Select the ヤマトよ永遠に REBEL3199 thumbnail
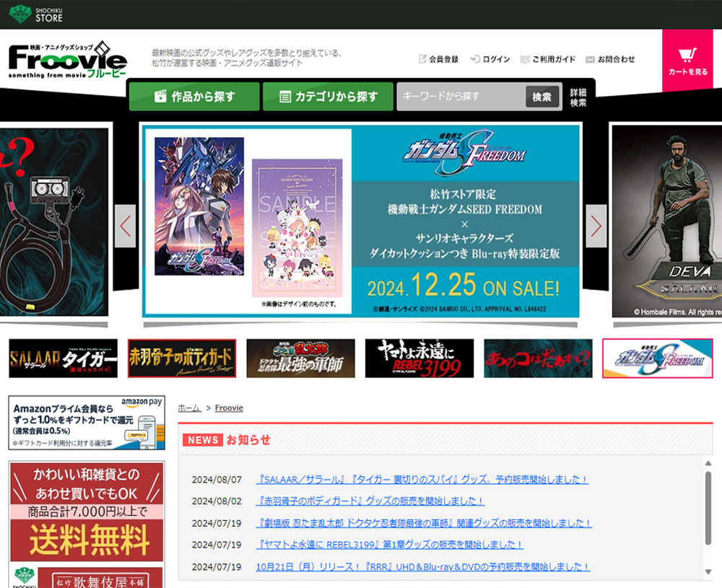The width and height of the screenshot is (722, 588). coord(419,358)
